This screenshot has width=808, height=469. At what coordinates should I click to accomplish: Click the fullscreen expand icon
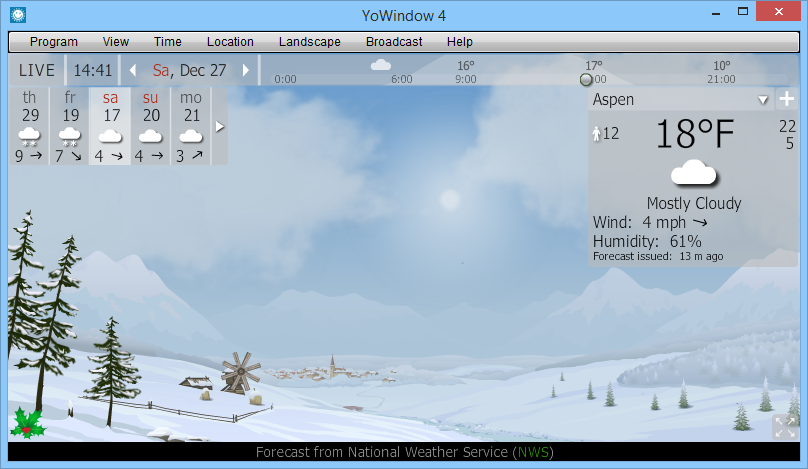coord(784,427)
